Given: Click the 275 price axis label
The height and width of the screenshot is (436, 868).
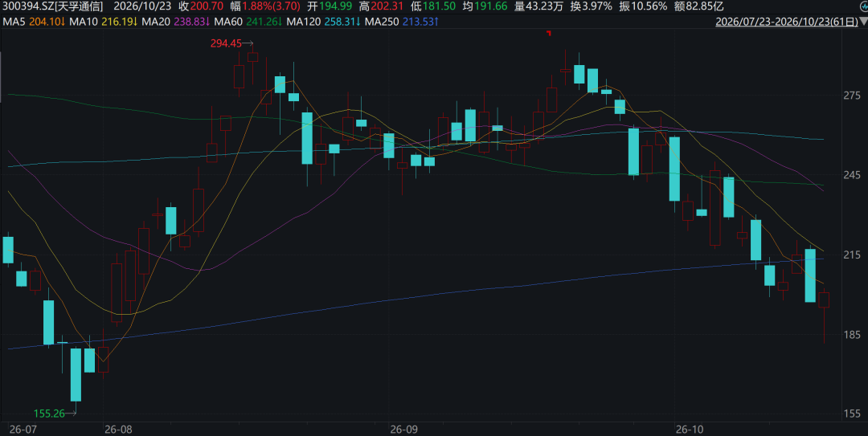Looking at the screenshot, I should tap(852, 96).
